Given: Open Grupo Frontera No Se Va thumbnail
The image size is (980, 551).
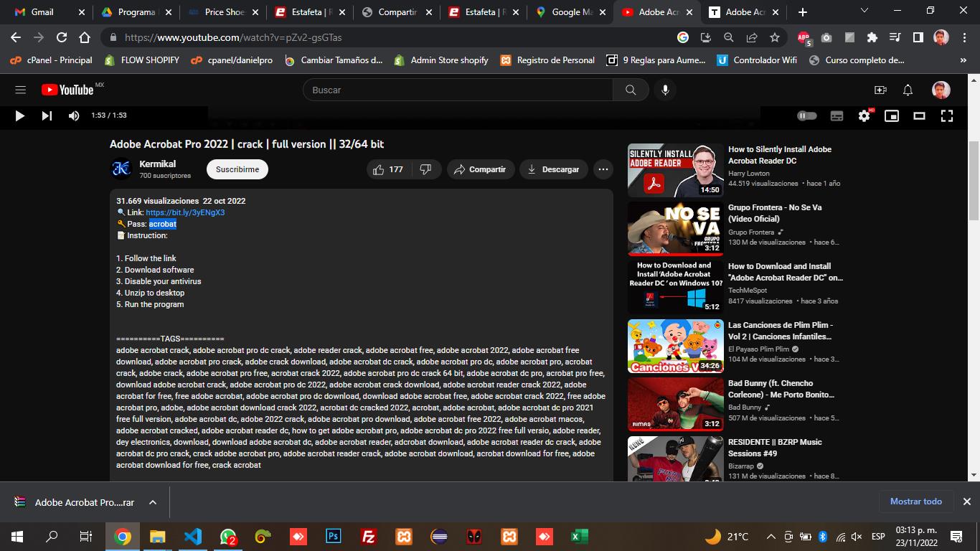Looking at the screenshot, I should pos(675,229).
